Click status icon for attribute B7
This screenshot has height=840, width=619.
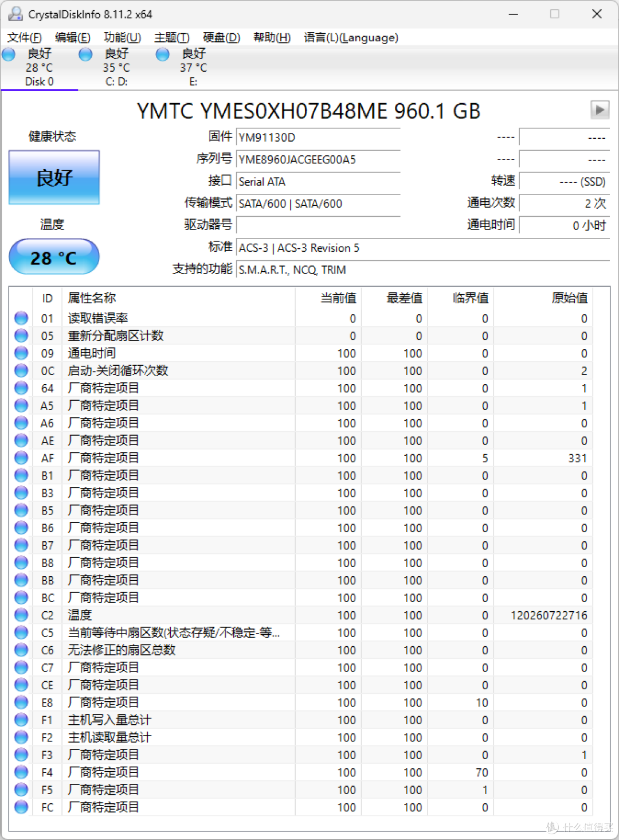pyautogui.click(x=21, y=545)
